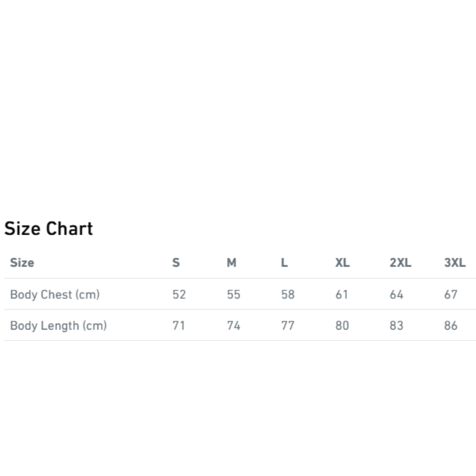476x476 pixels.
Task: Click the S size column header
Action: coord(176,262)
